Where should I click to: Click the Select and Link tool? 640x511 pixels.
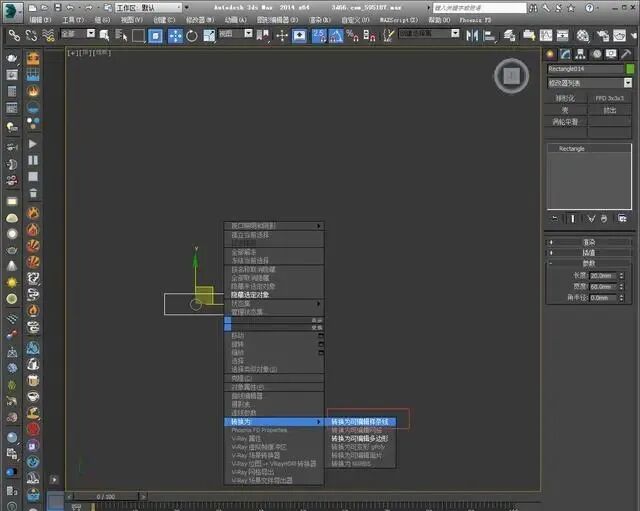[x=14, y=36]
